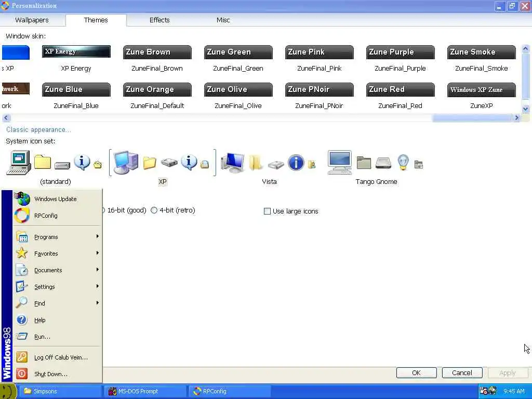
Task: Expand the Settings submenu
Action: point(58,287)
